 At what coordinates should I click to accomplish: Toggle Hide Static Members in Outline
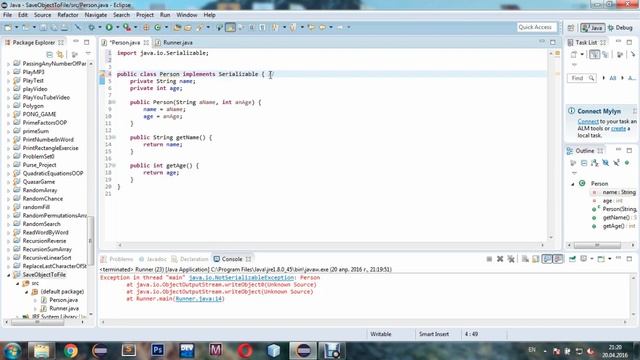[x=617, y=163]
